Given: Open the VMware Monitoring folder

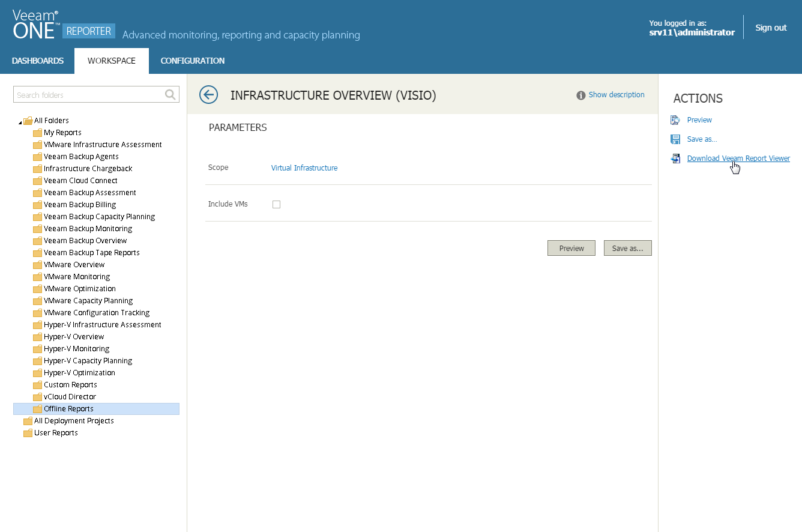Looking at the screenshot, I should [77, 277].
